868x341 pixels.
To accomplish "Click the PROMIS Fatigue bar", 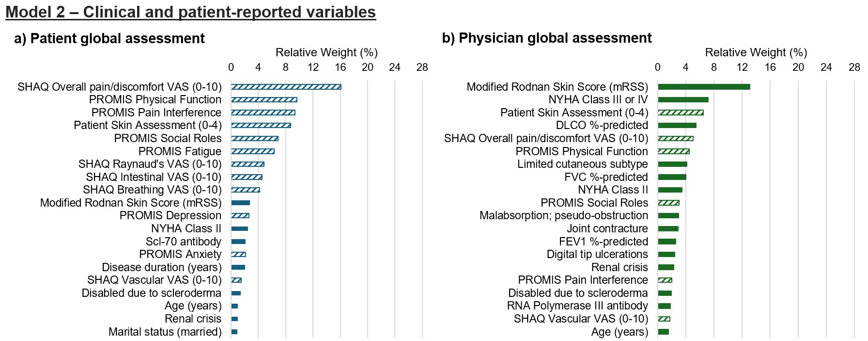I will (252, 151).
